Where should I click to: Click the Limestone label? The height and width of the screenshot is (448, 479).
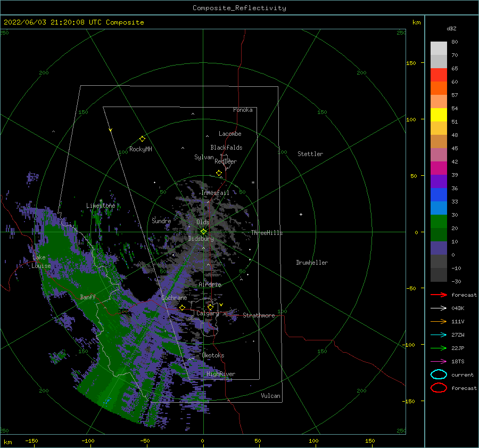pos(101,206)
